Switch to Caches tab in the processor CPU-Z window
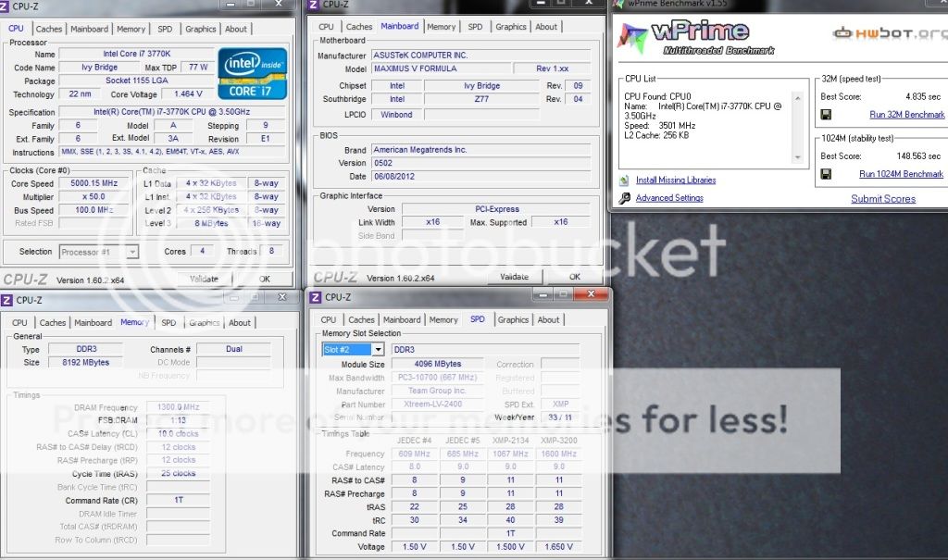The image size is (948, 560). point(48,29)
